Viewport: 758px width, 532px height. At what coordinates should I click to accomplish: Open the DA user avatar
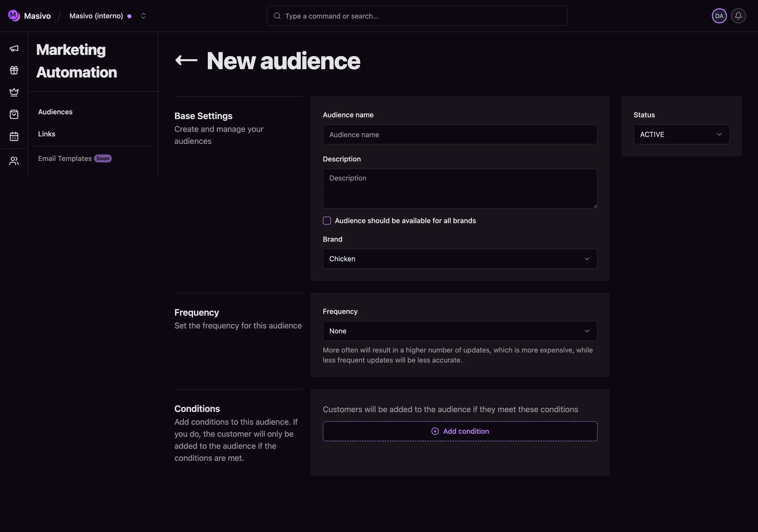pyautogui.click(x=719, y=16)
